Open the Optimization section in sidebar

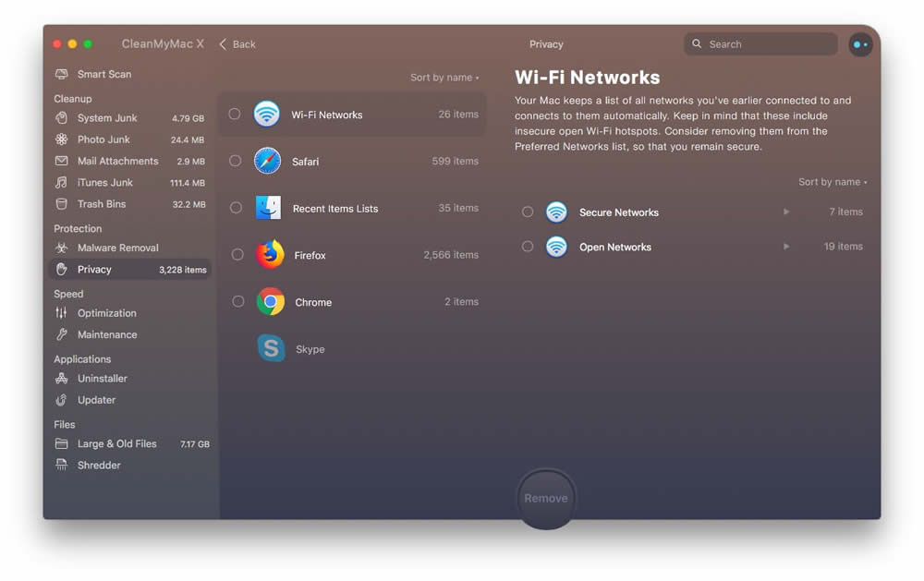tap(106, 313)
